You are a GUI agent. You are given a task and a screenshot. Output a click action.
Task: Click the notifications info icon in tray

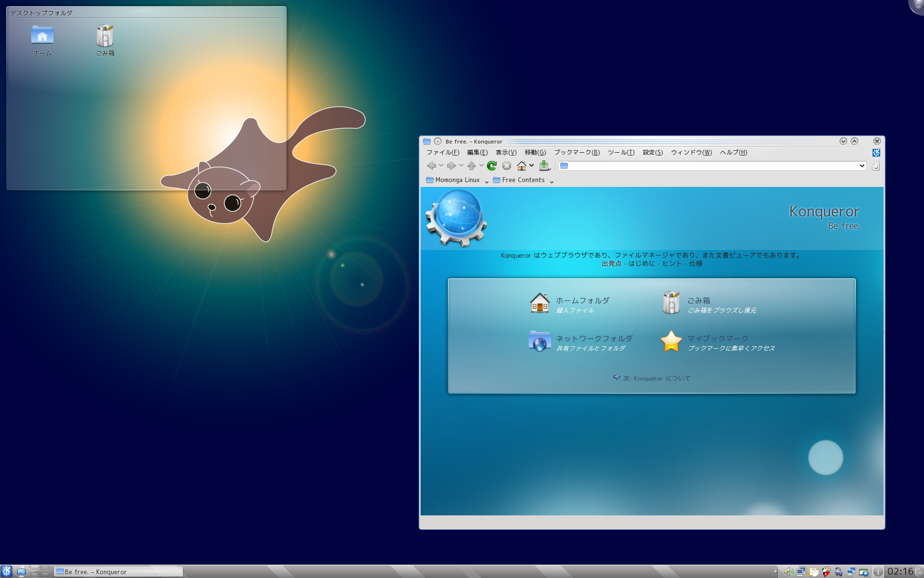(878, 572)
